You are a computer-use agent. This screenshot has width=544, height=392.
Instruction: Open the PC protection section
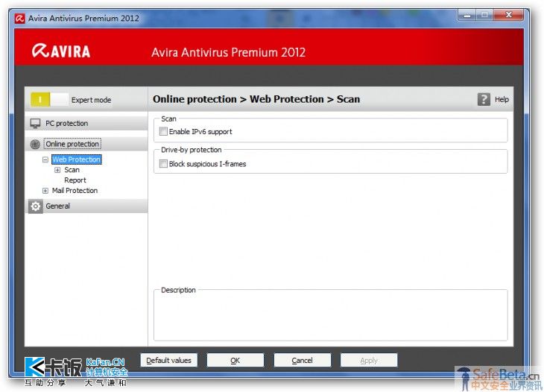tap(86, 124)
